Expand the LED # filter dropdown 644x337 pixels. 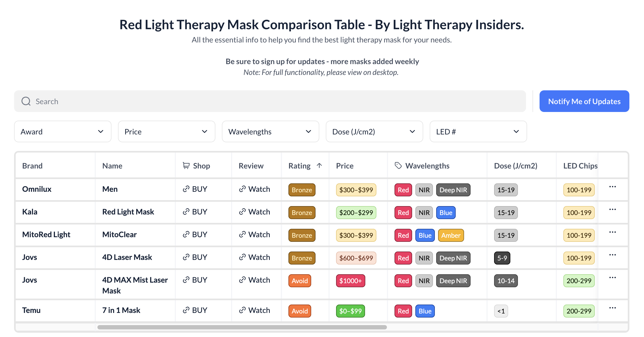click(x=478, y=131)
